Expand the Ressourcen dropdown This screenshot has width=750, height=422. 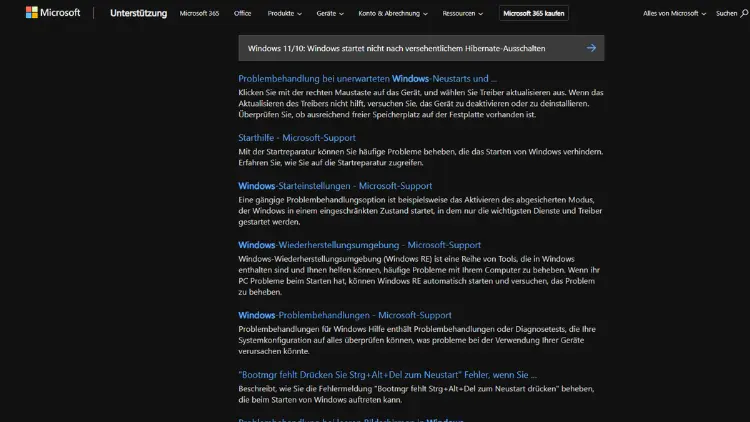tap(462, 13)
